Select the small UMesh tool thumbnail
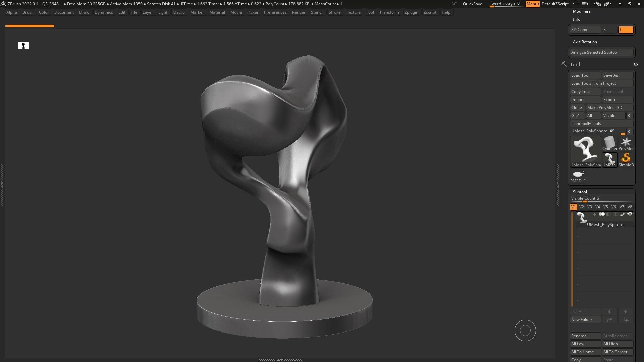The height and width of the screenshot is (362, 644). [x=610, y=160]
